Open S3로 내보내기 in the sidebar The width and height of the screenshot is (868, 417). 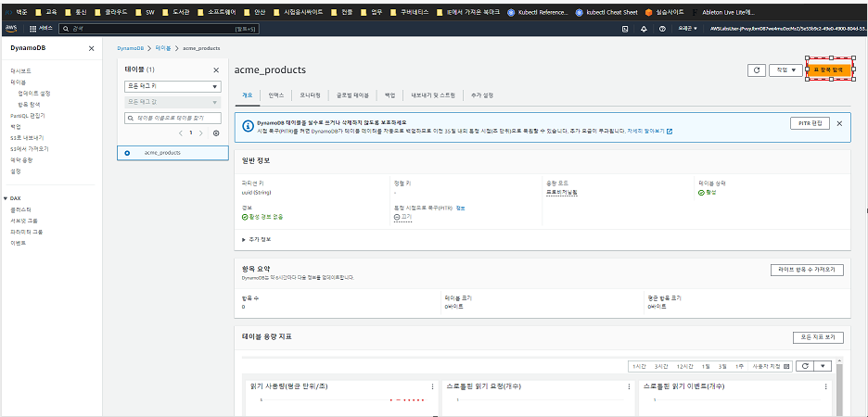point(27,138)
